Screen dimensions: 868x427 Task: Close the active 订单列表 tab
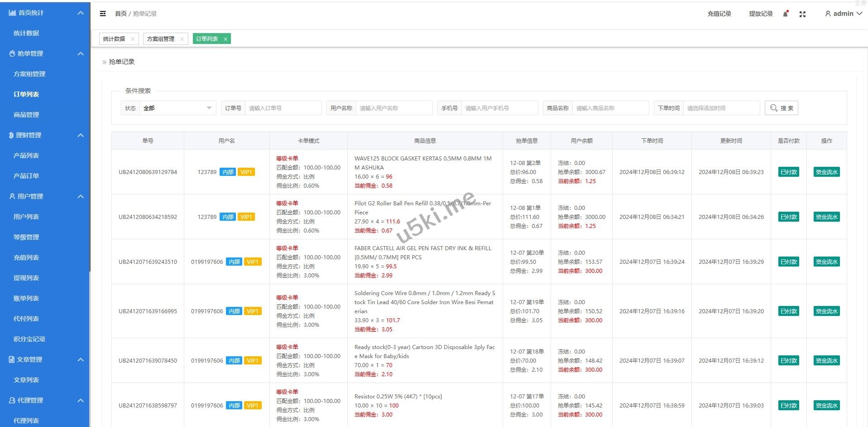pyautogui.click(x=225, y=39)
